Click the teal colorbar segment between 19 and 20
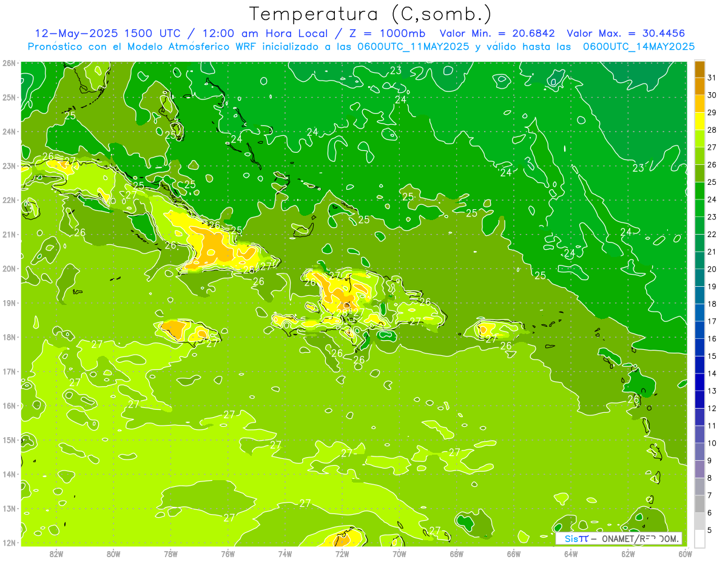This screenshot has width=728, height=562. [699, 278]
